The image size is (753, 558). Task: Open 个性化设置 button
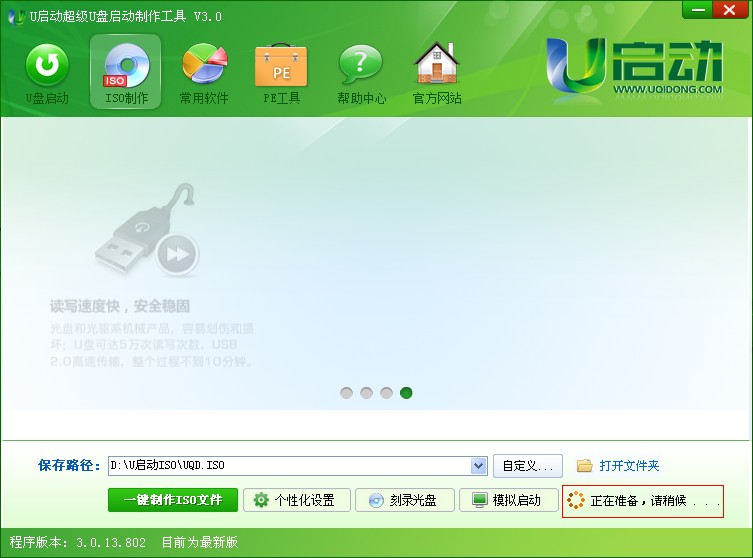297,500
